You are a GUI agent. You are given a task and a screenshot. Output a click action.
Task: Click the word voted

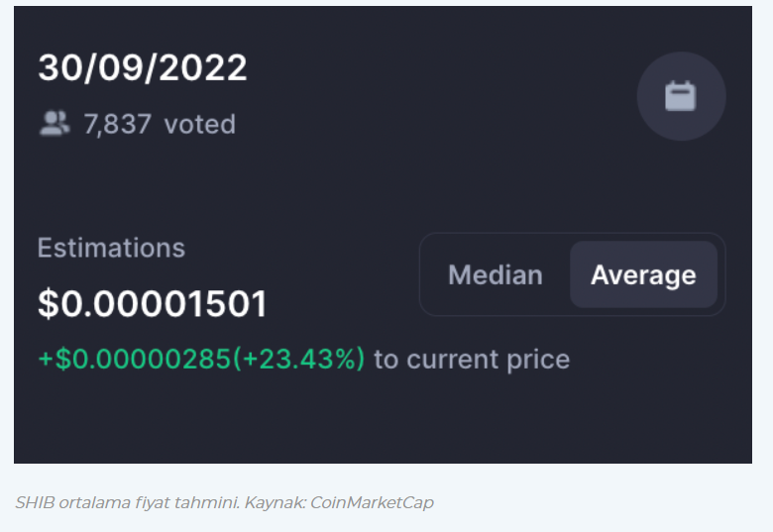(199, 124)
